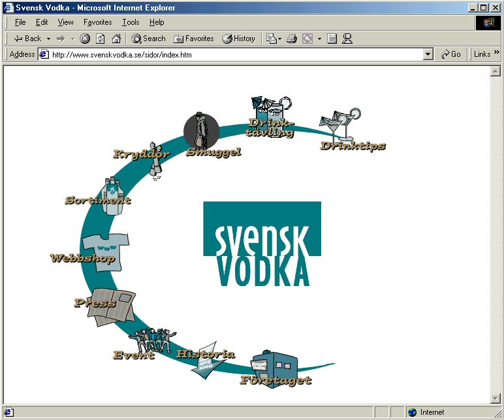Open the Help menu
This screenshot has width=504, height=420.
coord(157,22)
